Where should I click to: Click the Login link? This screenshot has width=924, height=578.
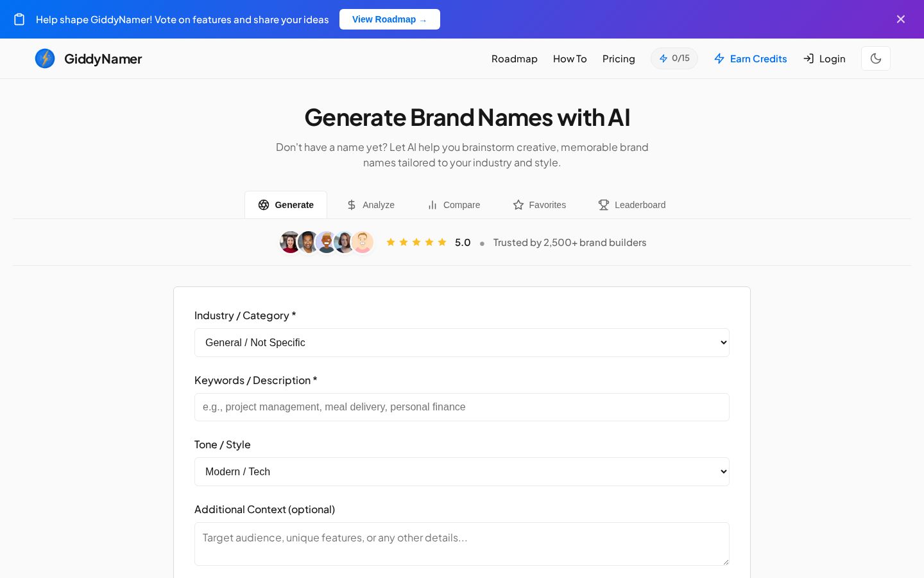pos(825,58)
